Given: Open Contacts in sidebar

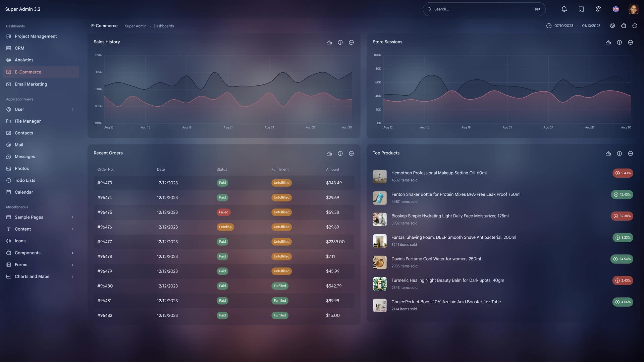Looking at the screenshot, I should point(41,133).
